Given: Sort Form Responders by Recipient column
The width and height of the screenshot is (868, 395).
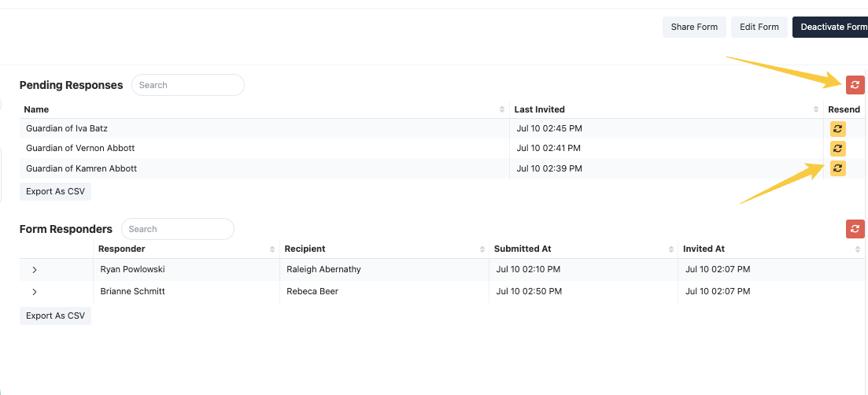Looking at the screenshot, I should (x=482, y=249).
